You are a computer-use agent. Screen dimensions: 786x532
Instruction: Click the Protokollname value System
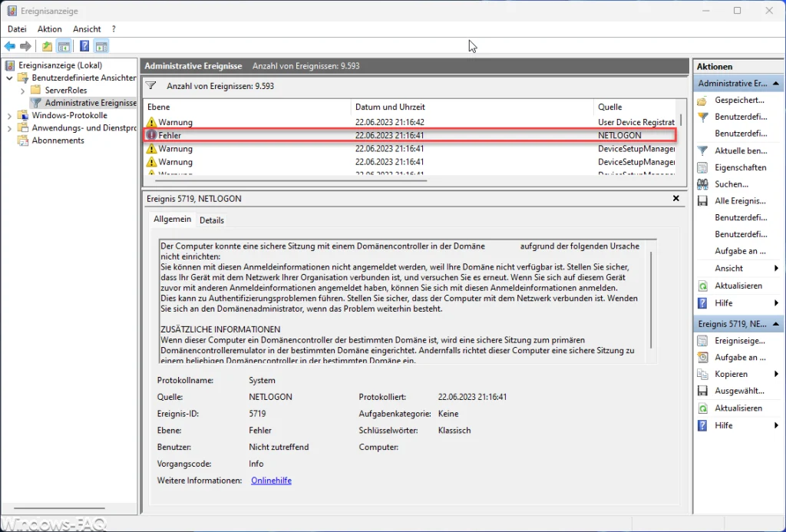(x=262, y=380)
